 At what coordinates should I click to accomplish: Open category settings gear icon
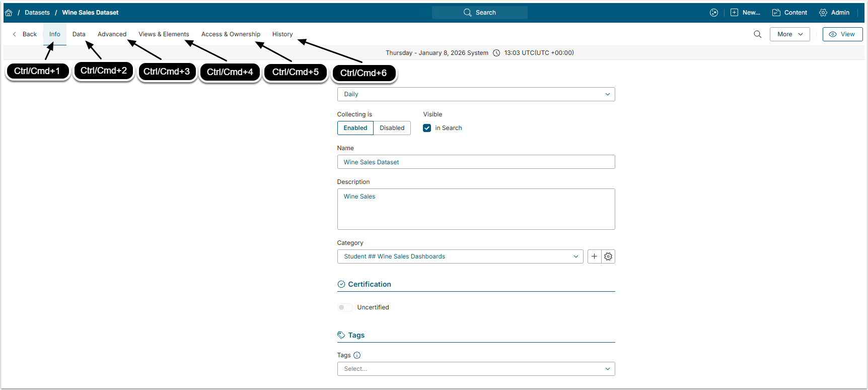pyautogui.click(x=608, y=256)
